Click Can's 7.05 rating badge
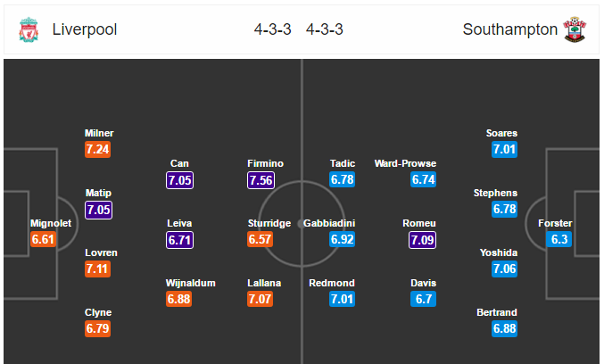 pyautogui.click(x=180, y=180)
